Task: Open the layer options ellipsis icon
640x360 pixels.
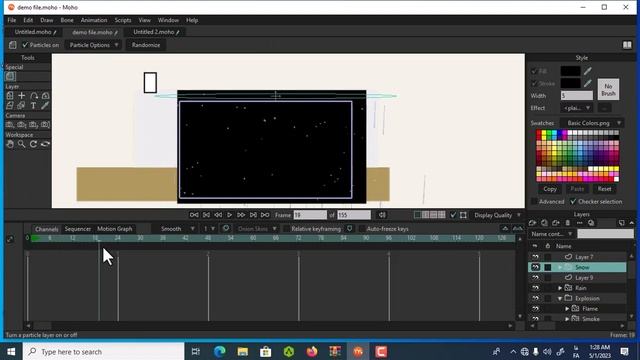Action: click(x=580, y=223)
